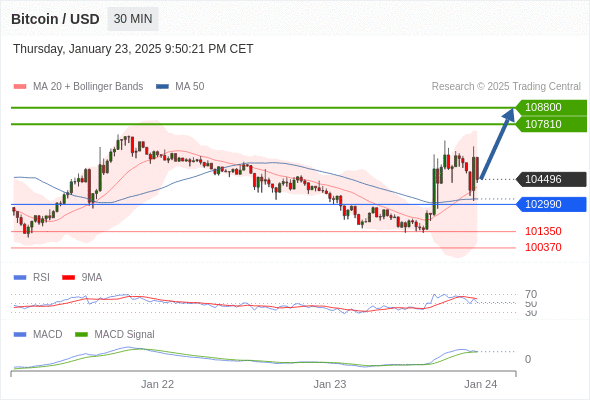Click the 104496 current price label
The height and width of the screenshot is (400, 590).
pos(551,179)
